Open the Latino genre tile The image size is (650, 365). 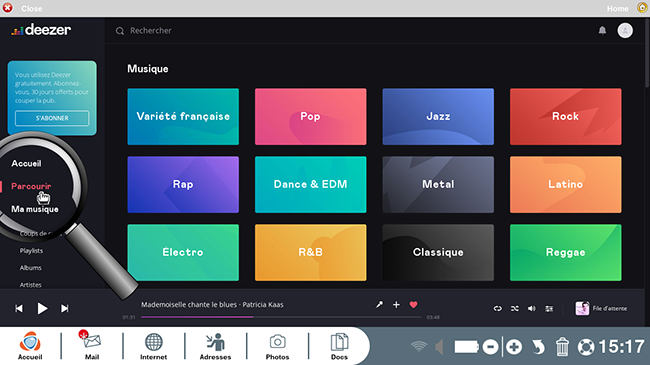coord(565,185)
